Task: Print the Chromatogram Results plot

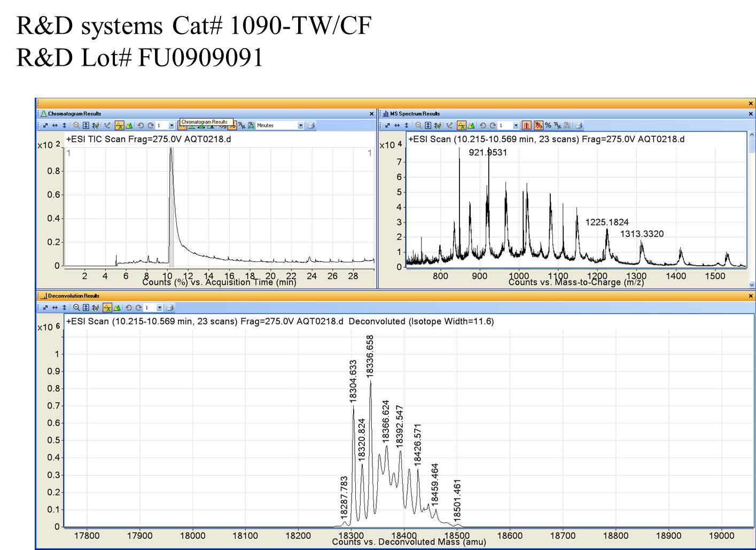Action: 311,126
